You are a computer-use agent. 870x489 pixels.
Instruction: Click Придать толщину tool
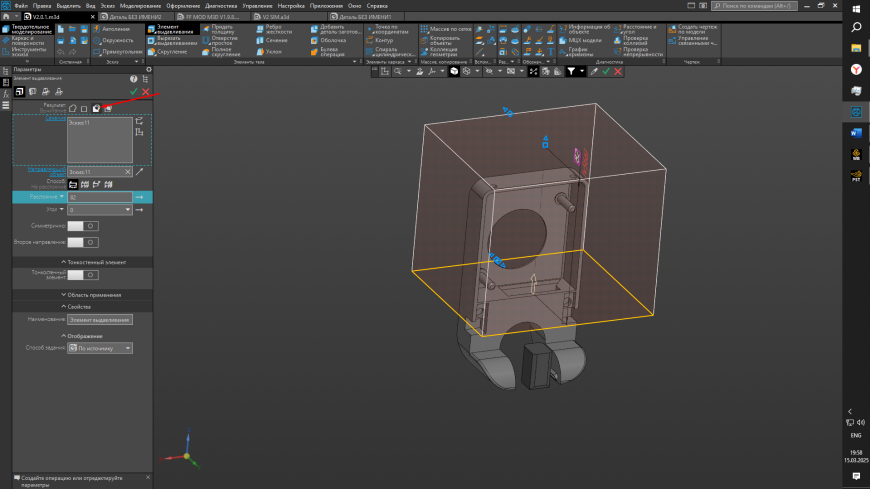point(220,29)
